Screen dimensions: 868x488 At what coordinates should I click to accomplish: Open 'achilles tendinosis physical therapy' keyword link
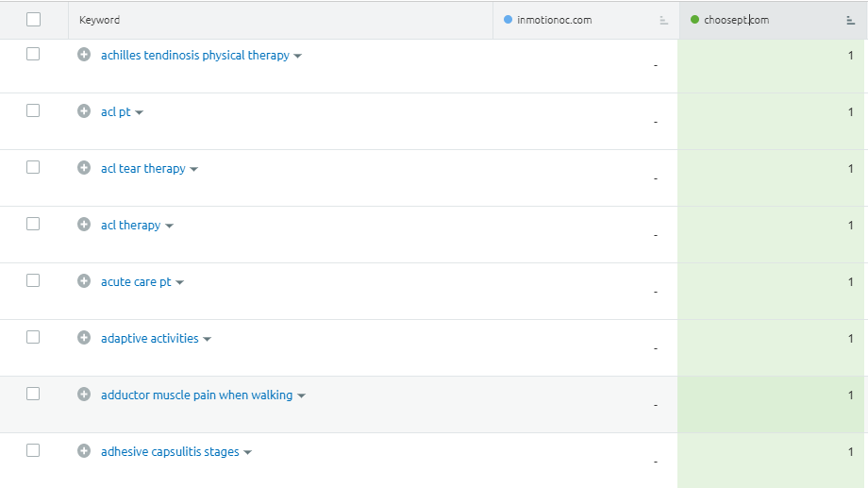[194, 56]
